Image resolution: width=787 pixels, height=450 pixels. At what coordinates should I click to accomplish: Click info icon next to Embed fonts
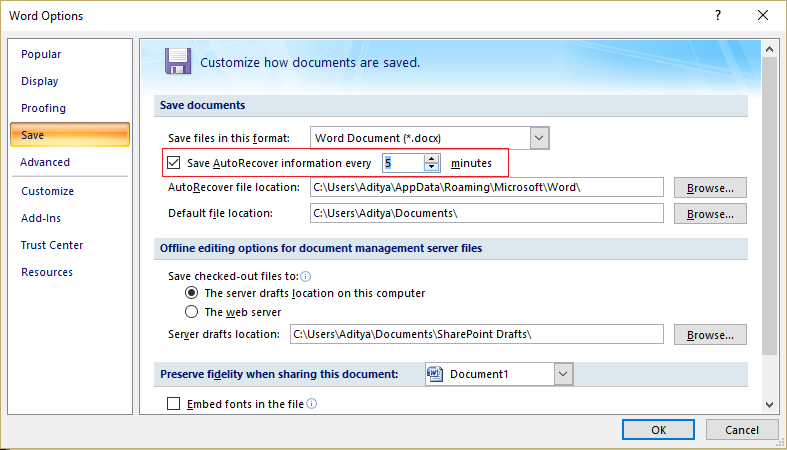(312, 404)
